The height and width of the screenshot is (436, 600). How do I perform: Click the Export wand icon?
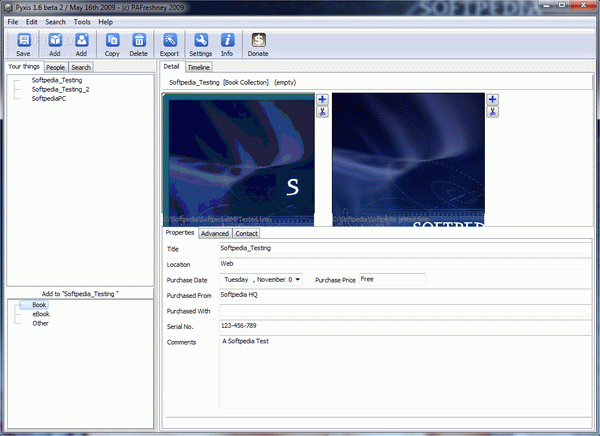click(170, 40)
